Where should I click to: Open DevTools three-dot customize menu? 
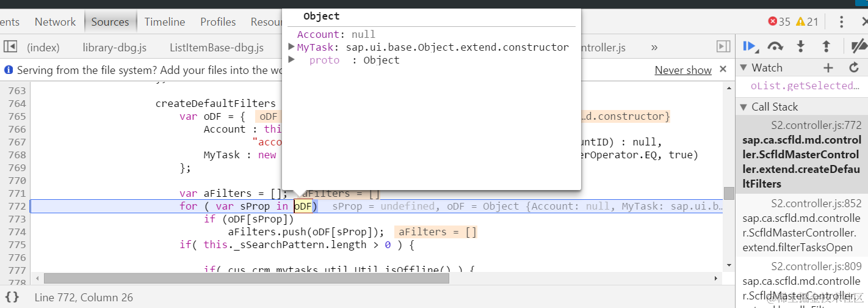tap(841, 22)
